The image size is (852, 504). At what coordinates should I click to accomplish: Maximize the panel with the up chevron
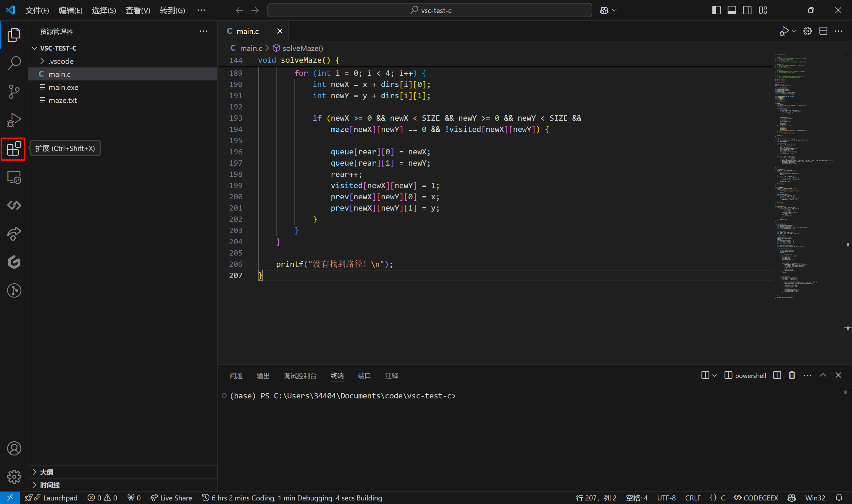pos(823,375)
